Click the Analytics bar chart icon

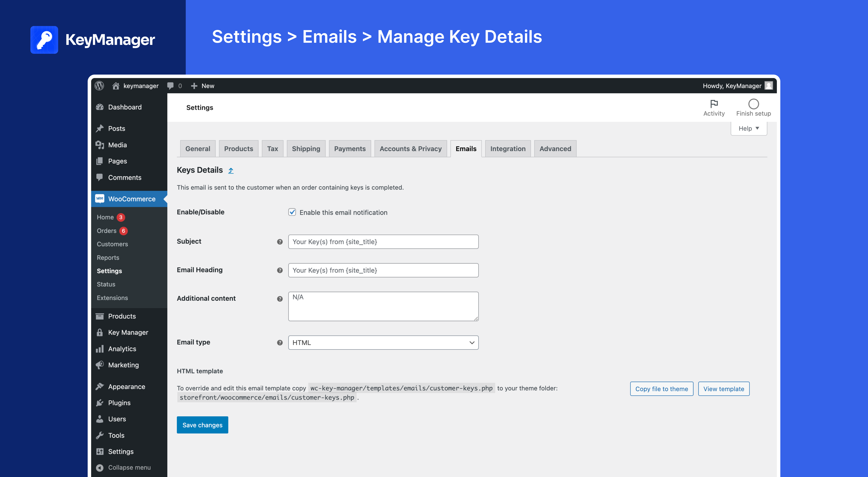pos(100,349)
